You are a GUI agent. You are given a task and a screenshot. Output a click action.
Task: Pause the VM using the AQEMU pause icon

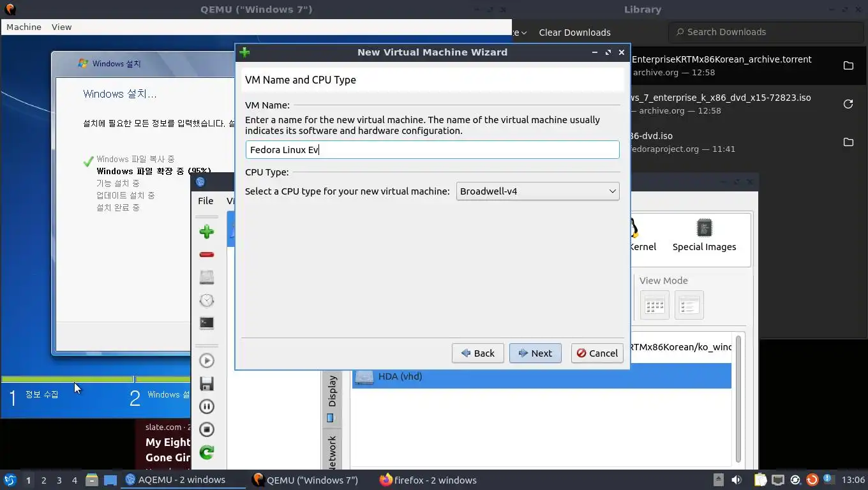pyautogui.click(x=206, y=406)
